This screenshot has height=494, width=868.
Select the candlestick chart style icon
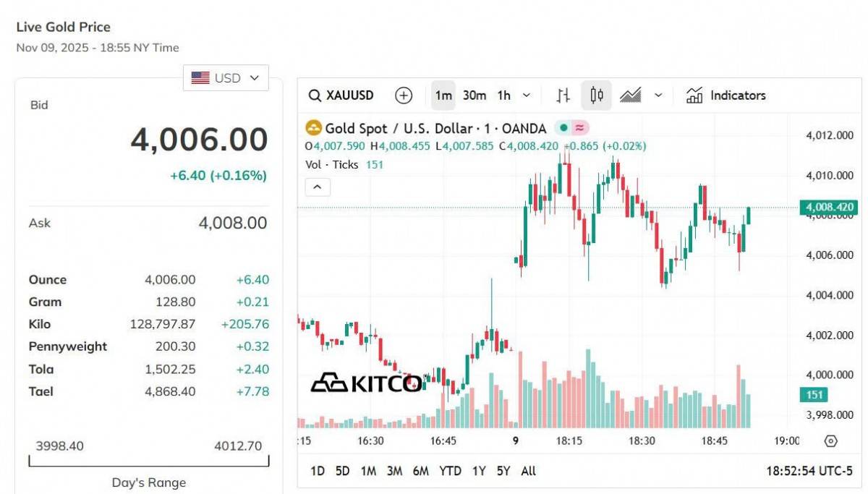tap(596, 95)
